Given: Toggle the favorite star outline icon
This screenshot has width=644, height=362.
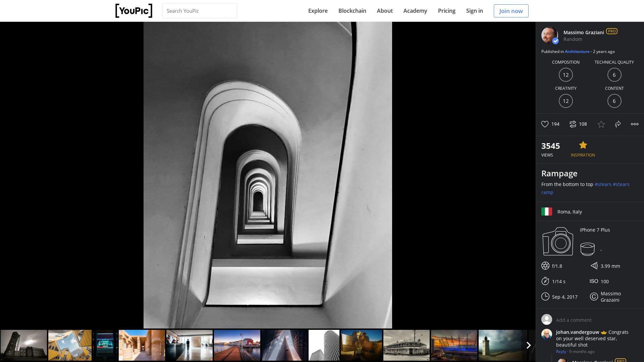Looking at the screenshot, I should point(601,124).
